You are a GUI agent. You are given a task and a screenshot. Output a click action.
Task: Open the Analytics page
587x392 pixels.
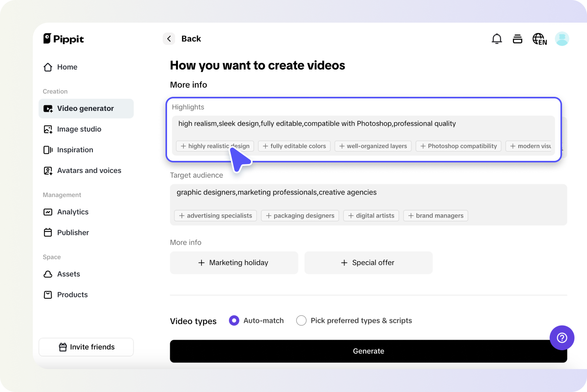click(x=73, y=212)
